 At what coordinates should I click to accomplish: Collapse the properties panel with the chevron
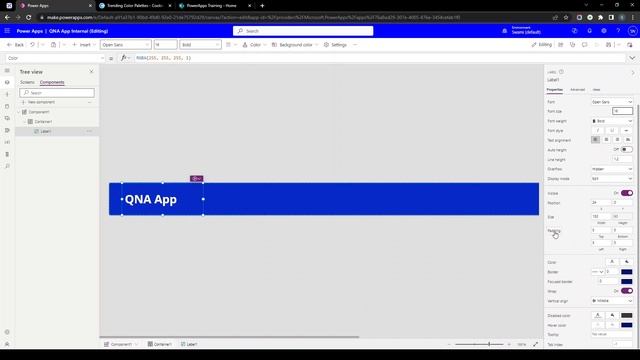633,73
